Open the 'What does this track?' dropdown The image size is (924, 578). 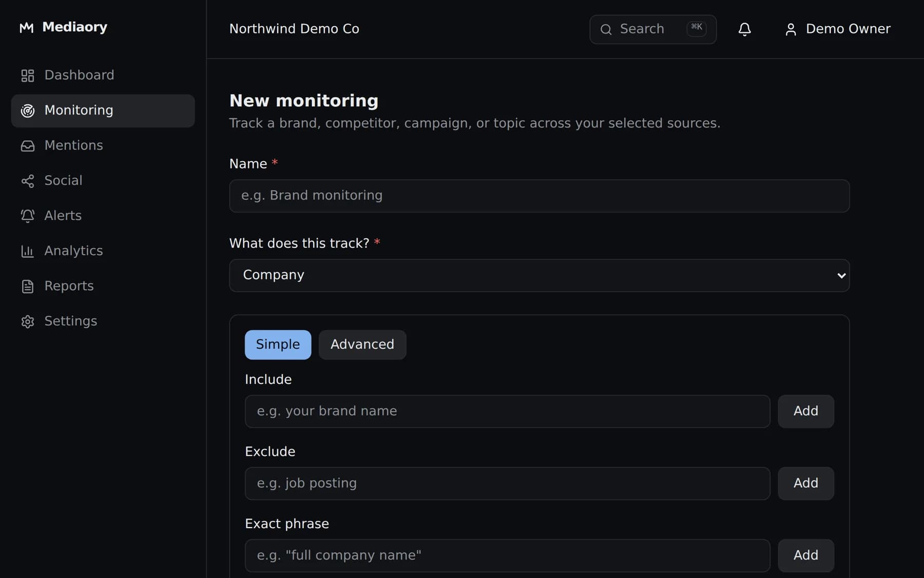point(539,275)
